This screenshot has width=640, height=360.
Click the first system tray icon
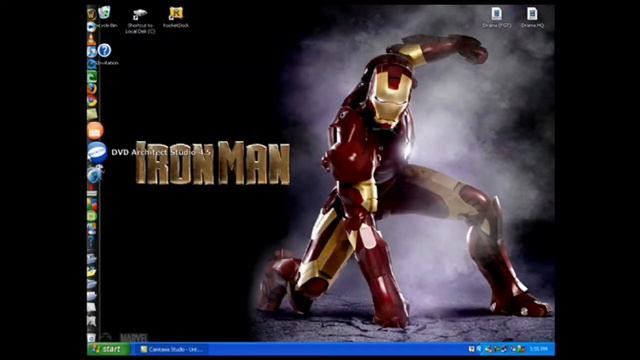point(471,349)
